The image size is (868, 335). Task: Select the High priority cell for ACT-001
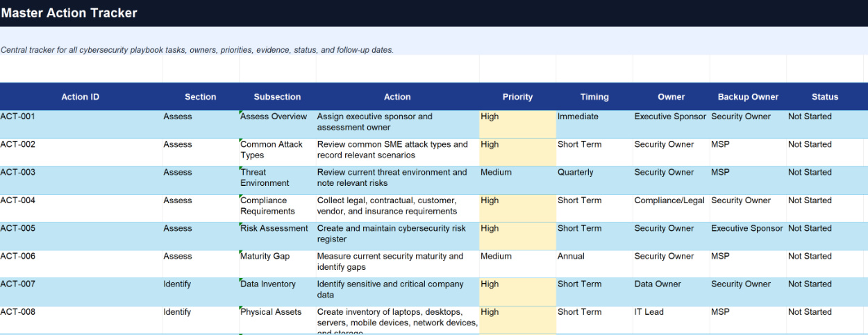[x=517, y=125]
